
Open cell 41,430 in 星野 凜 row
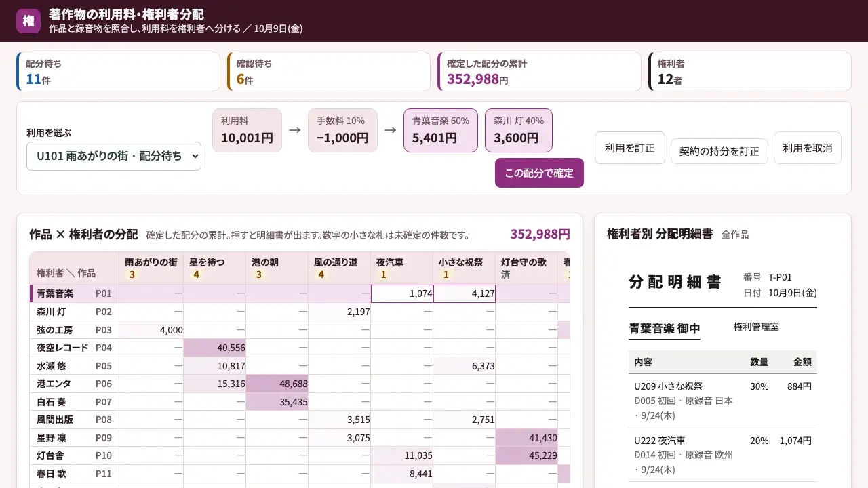click(x=526, y=437)
